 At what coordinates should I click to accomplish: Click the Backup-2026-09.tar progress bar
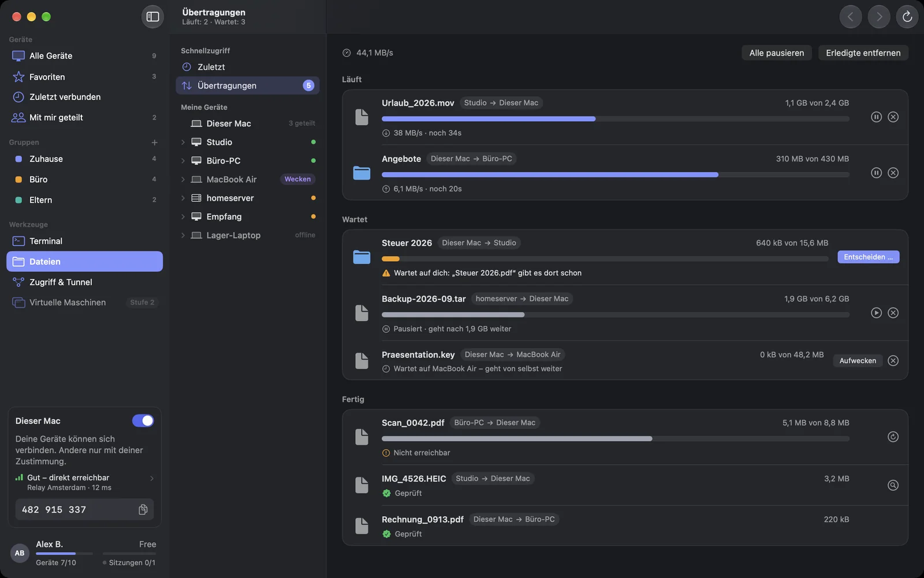click(615, 314)
